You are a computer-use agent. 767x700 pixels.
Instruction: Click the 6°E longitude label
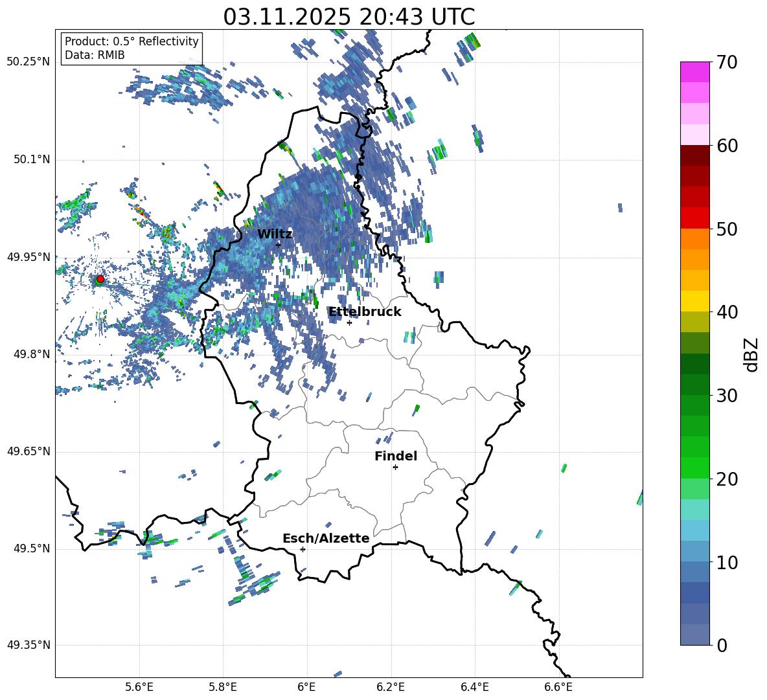[306, 687]
